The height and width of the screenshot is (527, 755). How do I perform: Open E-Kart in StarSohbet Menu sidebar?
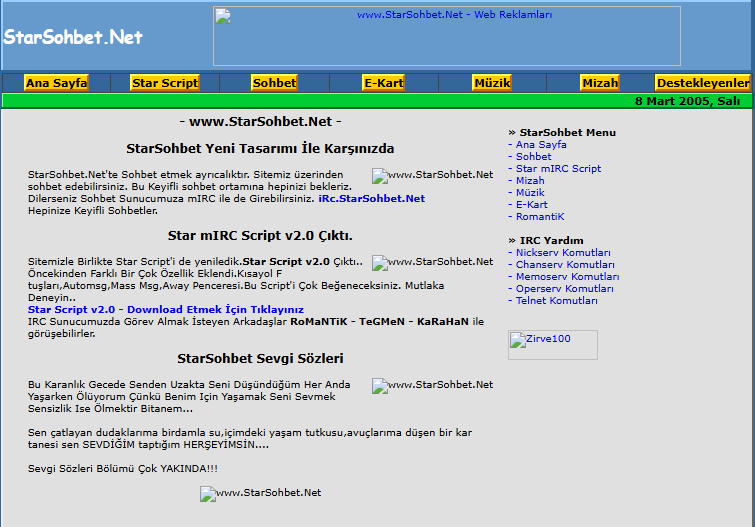click(532, 205)
